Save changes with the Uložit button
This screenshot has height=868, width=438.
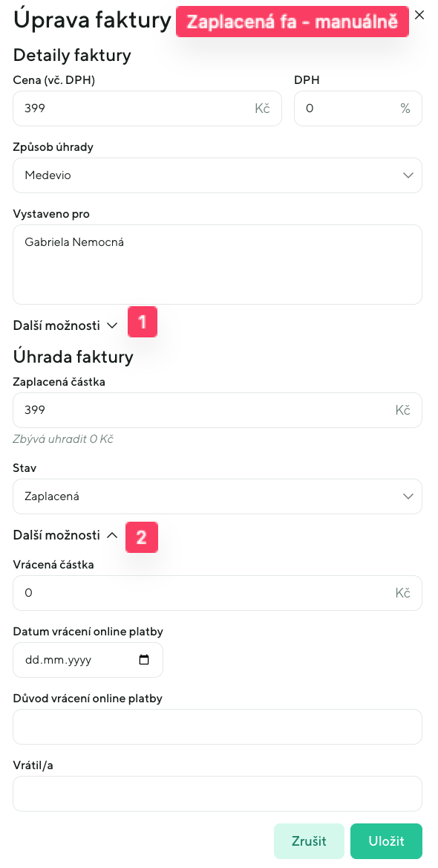coord(386,841)
